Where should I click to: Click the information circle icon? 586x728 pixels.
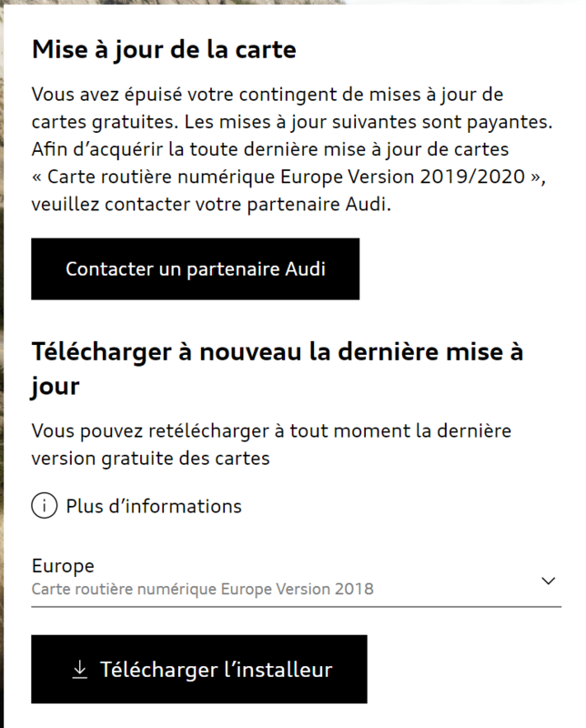click(x=45, y=506)
